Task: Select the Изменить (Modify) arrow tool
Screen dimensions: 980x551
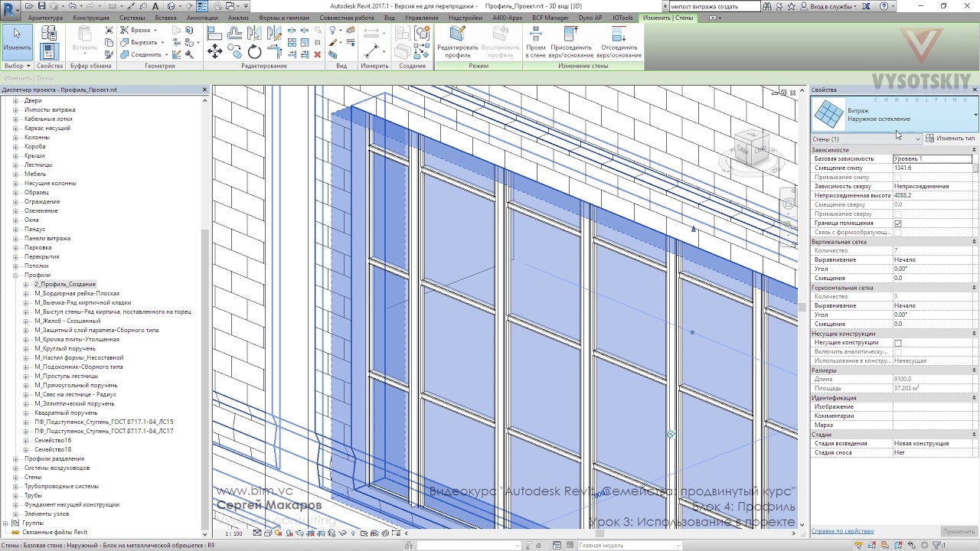Action: 17,41
